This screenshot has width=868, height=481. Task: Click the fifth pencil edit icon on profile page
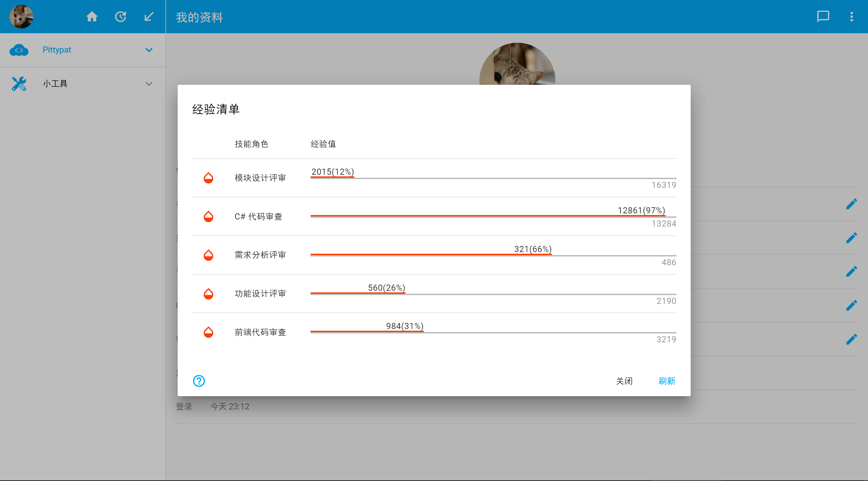pyautogui.click(x=851, y=339)
